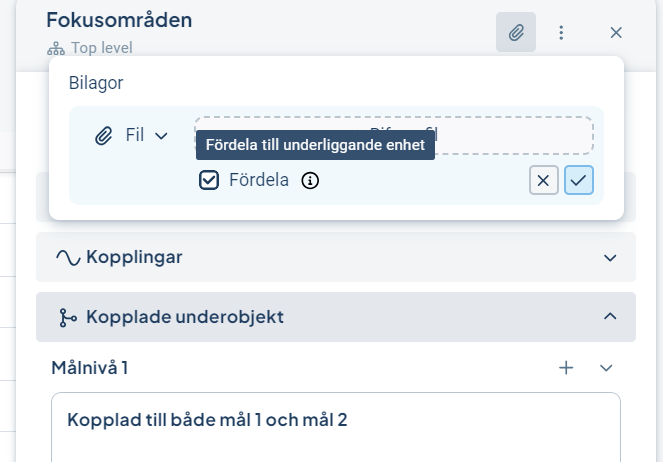Collapse the Målnivå 1 chevron
The image size is (663, 462).
click(x=606, y=368)
